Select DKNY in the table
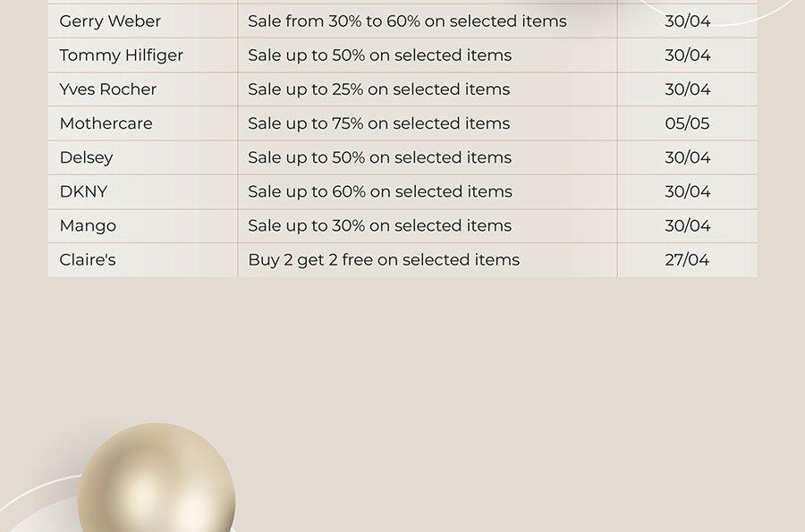 coord(83,191)
